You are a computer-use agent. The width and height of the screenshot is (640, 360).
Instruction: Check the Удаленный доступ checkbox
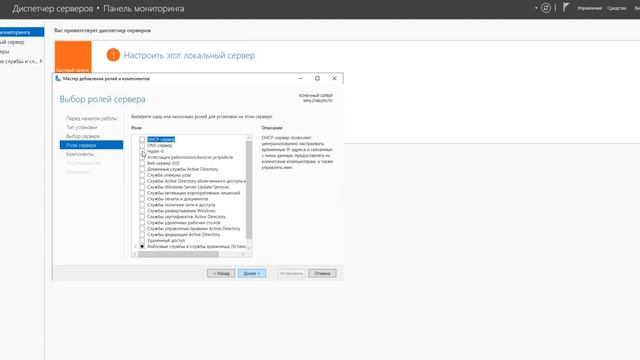coord(142,240)
